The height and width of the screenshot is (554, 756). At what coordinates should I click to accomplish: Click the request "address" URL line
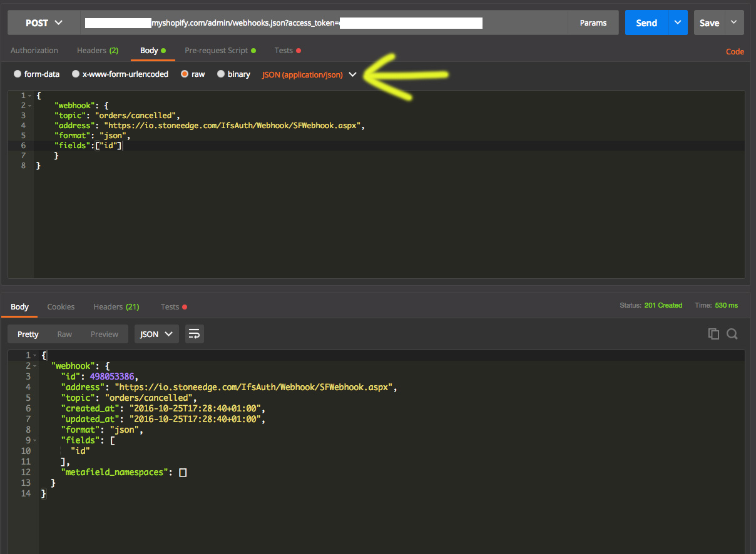click(209, 126)
